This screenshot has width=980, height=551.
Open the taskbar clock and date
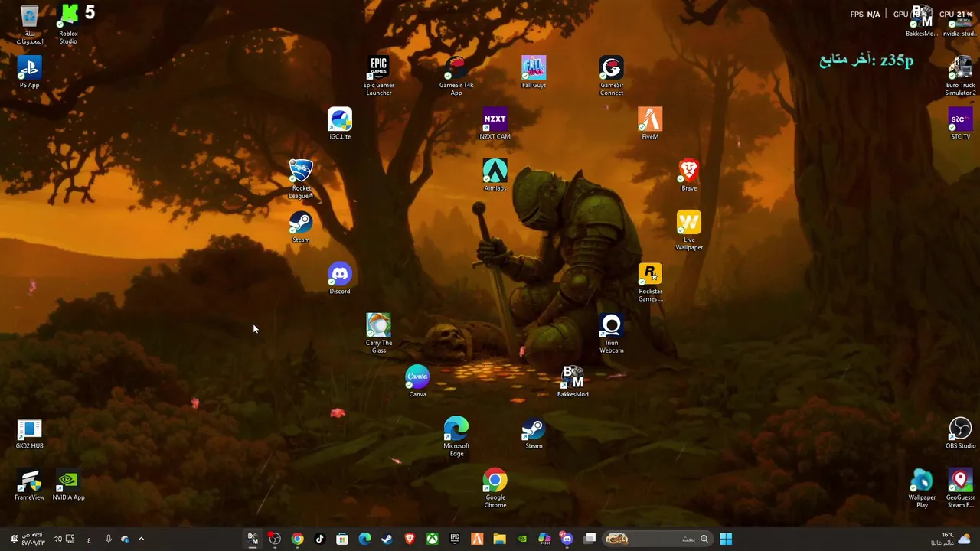(32, 539)
